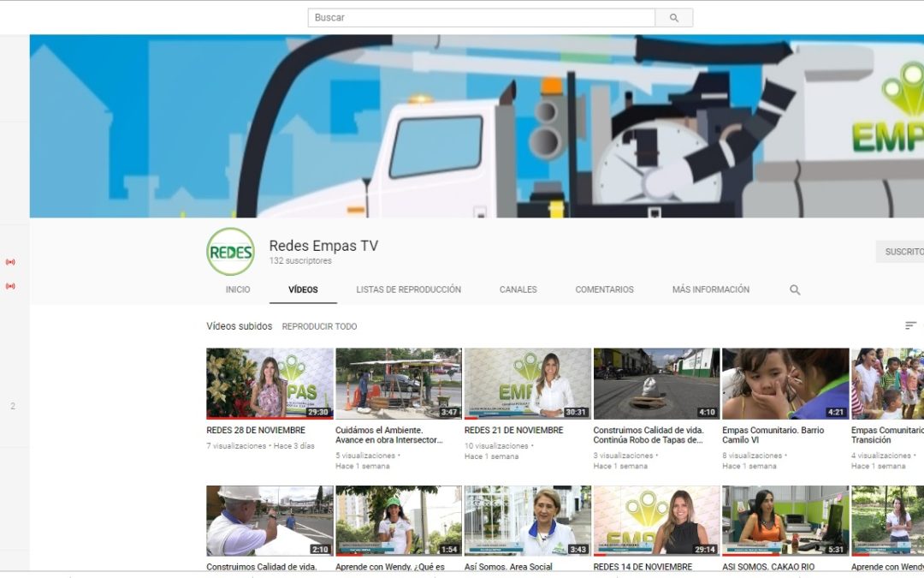Screen dimensions: 924x578
Task: Click REPRODUCIR TODO link
Action: 319,326
